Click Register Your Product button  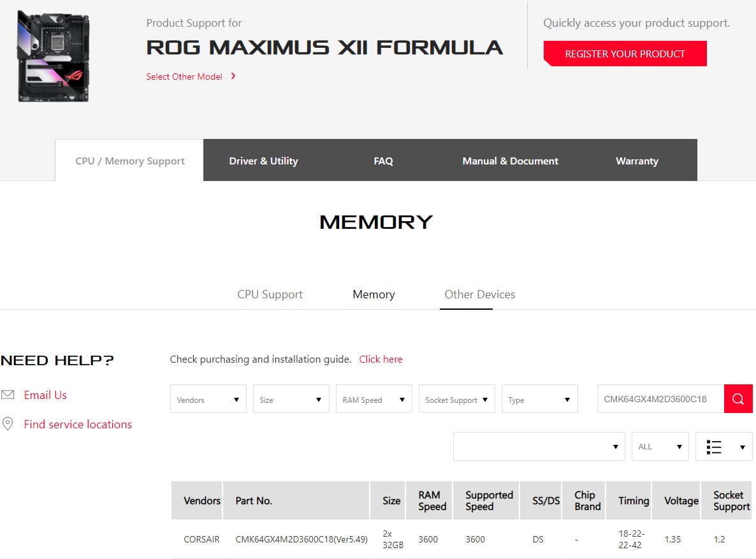(625, 54)
